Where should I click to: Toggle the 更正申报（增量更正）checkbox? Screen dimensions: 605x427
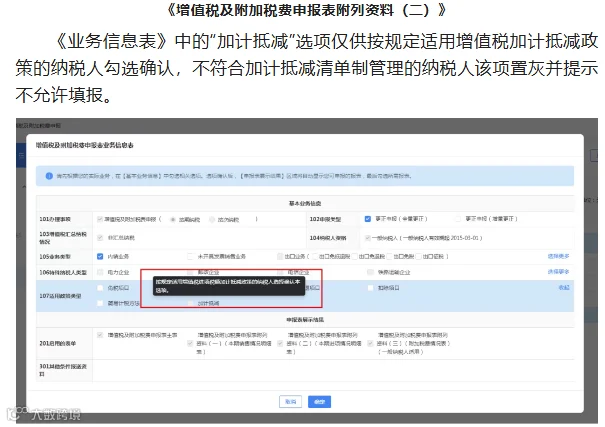[458, 219]
